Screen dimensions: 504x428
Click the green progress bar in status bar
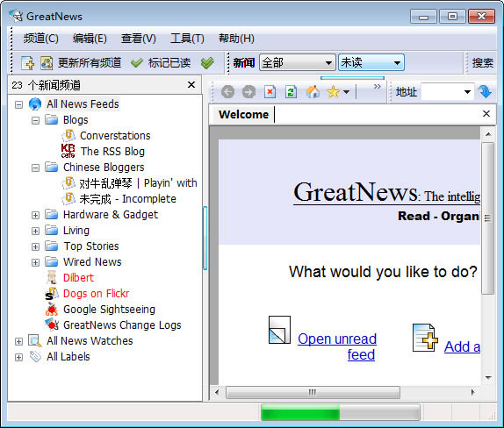click(x=300, y=412)
